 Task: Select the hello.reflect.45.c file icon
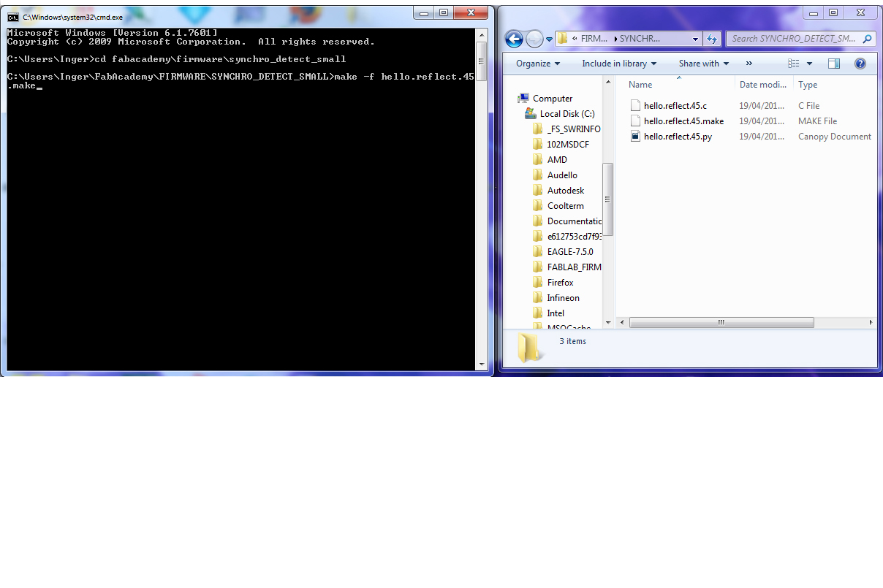(x=635, y=106)
